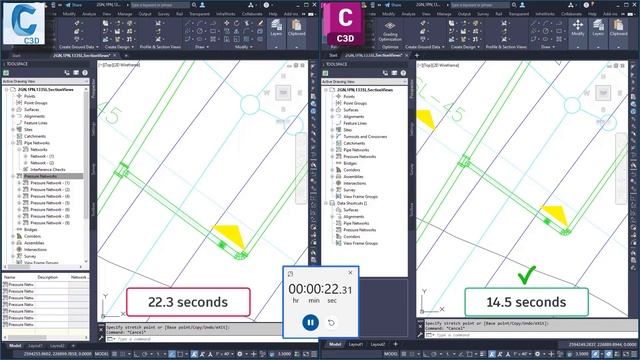
Task: Switch to the Start tab in left window
Action: tap(16, 55)
